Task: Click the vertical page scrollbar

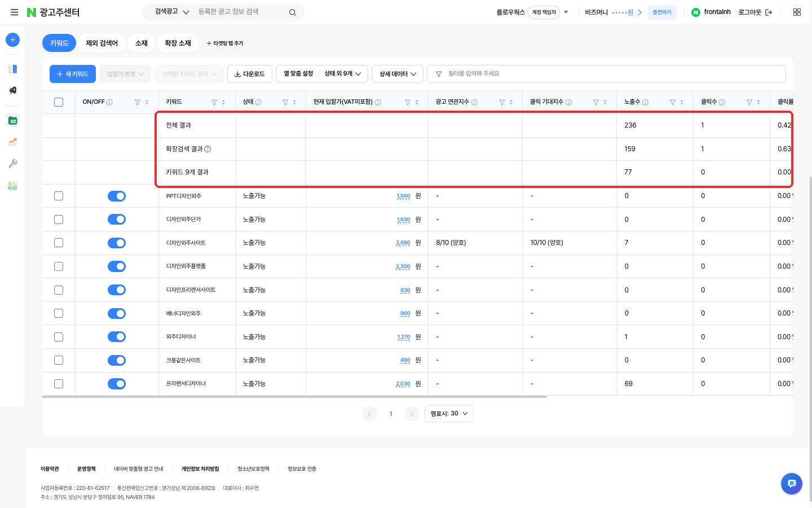Action: coord(810,339)
